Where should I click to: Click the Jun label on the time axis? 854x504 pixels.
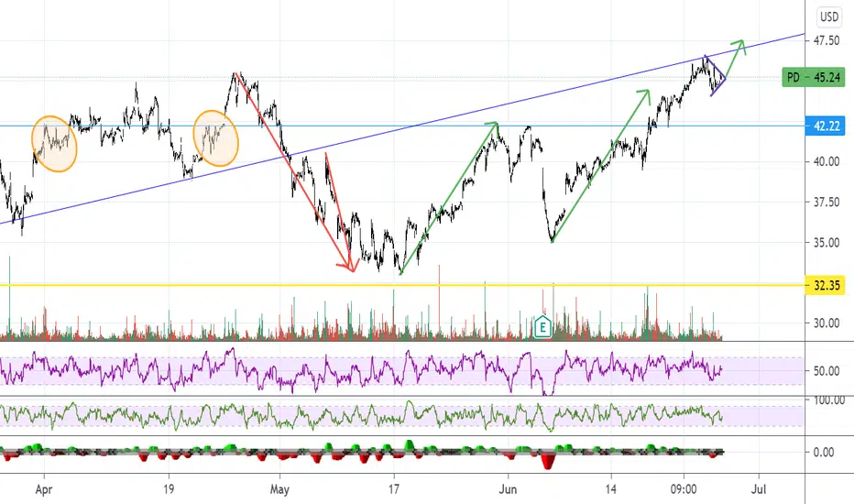508,489
